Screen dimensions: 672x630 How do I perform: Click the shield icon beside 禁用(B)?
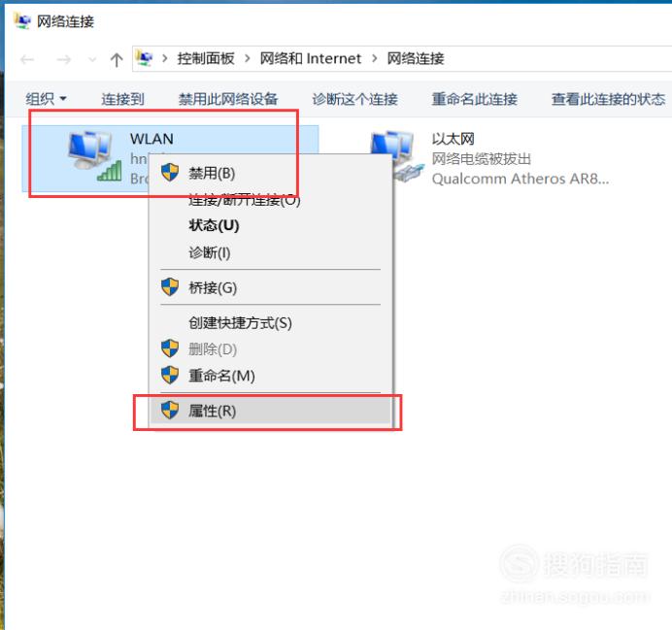pyautogui.click(x=170, y=173)
